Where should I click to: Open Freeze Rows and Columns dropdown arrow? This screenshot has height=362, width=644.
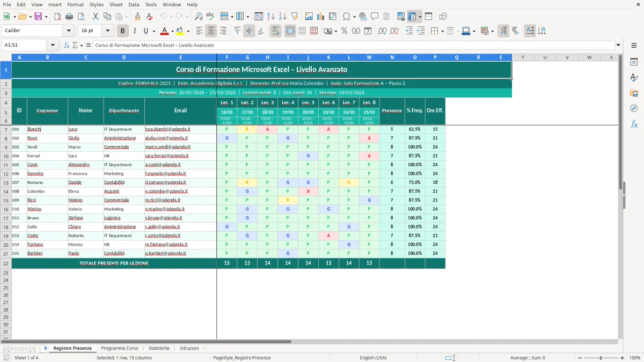click(420, 17)
